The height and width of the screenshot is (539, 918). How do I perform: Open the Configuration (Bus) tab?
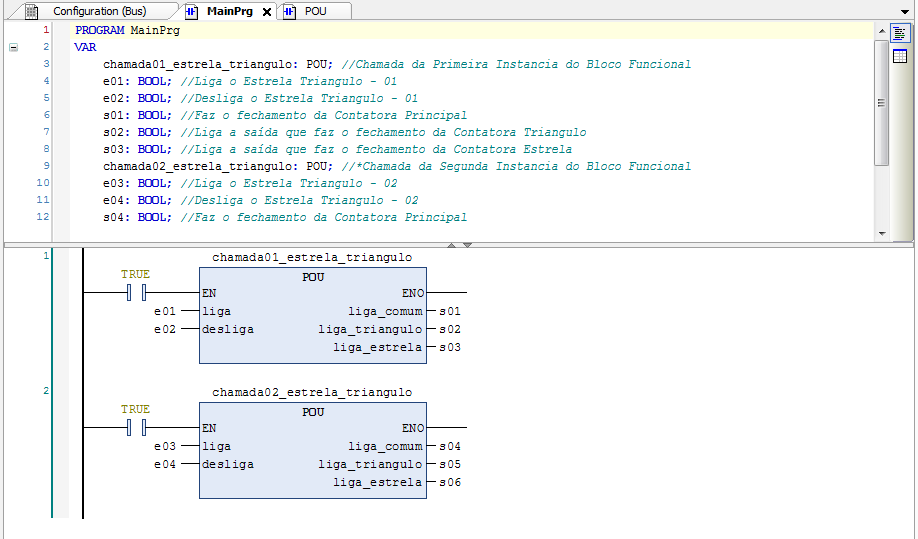click(98, 11)
